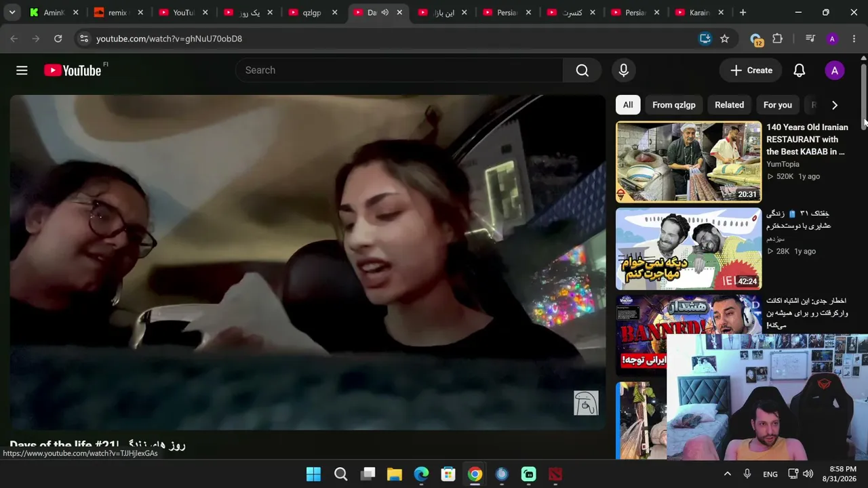This screenshot has height=488, width=868.
Task: Open a new tab with plus
Action: coord(743,12)
